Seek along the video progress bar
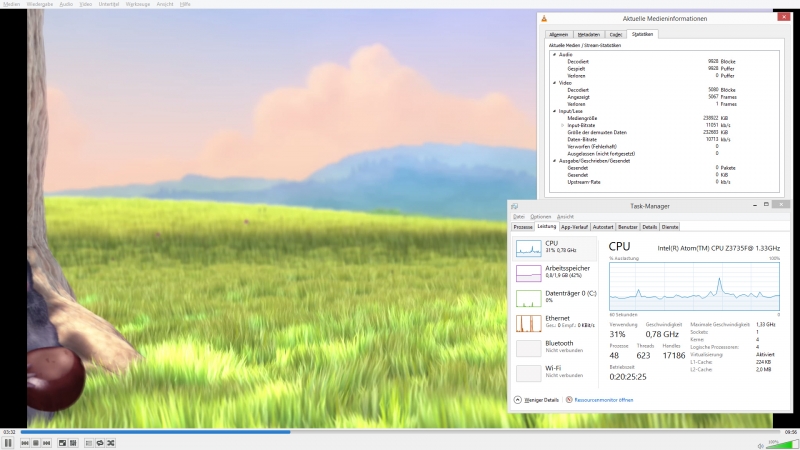This screenshot has height=450, width=800. pos(401,432)
